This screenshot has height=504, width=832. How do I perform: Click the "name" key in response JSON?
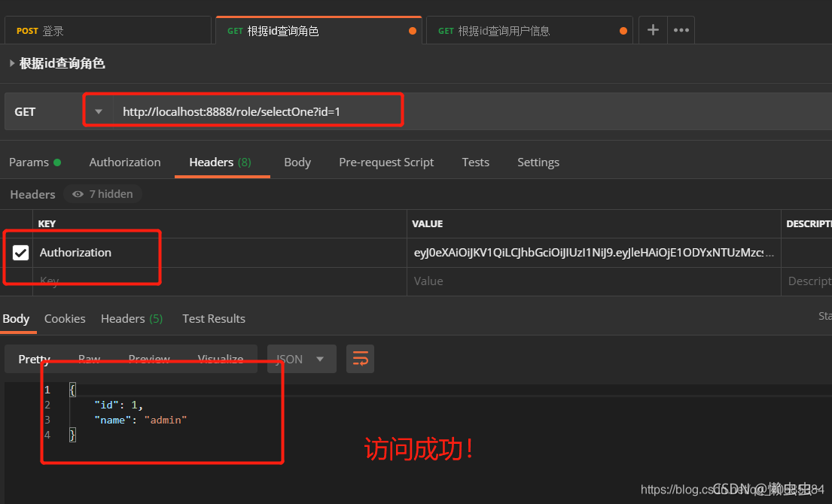coord(112,420)
